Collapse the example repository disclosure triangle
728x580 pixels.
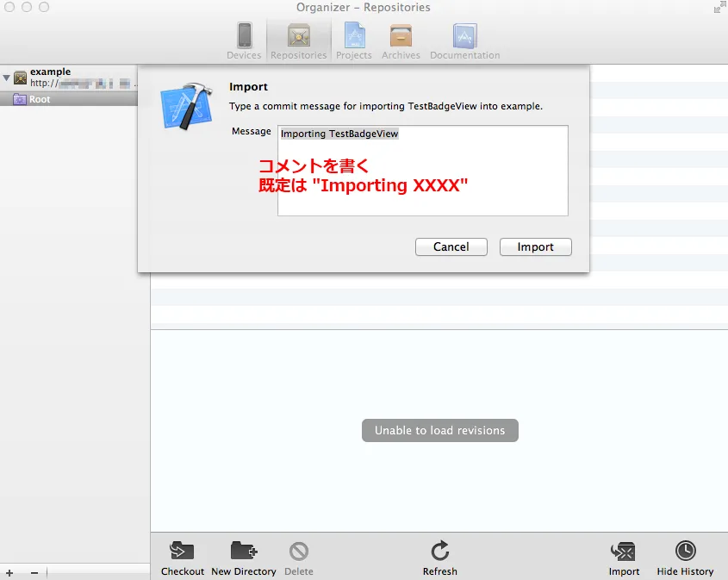pyautogui.click(x=7, y=78)
